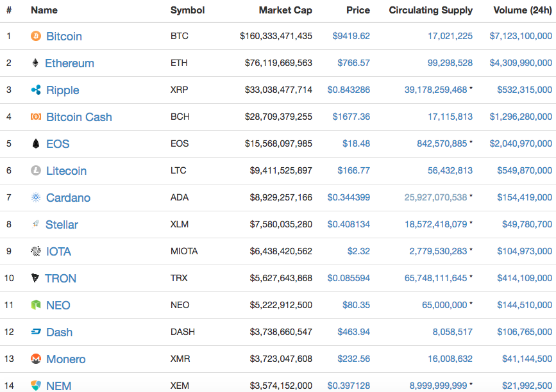The width and height of the screenshot is (556, 392).
Task: Sort the table by the # rank column
Action: (9, 10)
